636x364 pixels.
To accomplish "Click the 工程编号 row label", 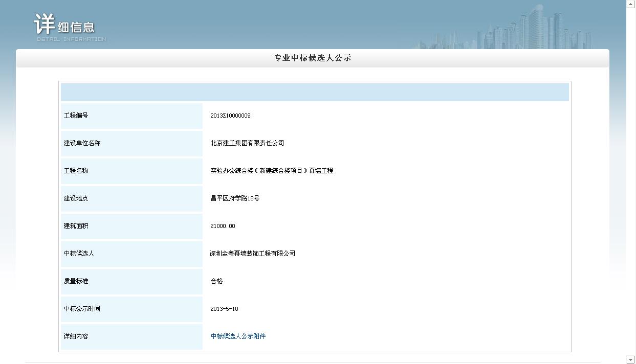I will point(76,116).
